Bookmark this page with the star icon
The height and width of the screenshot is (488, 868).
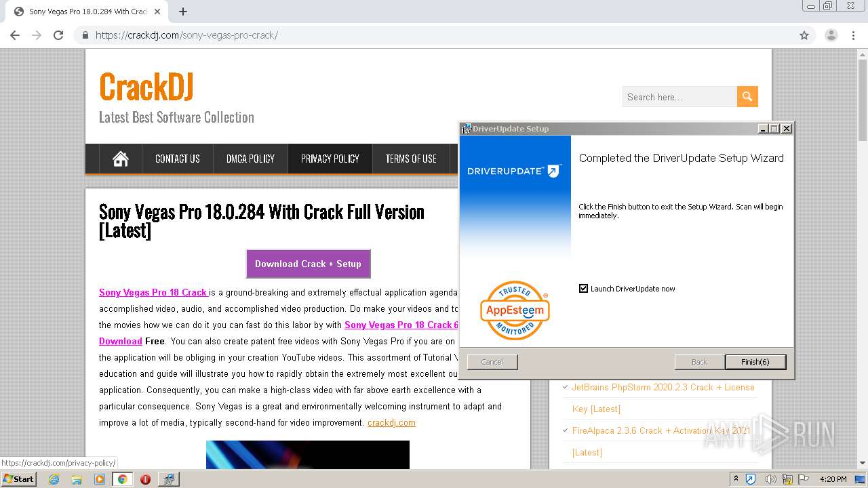tap(804, 35)
